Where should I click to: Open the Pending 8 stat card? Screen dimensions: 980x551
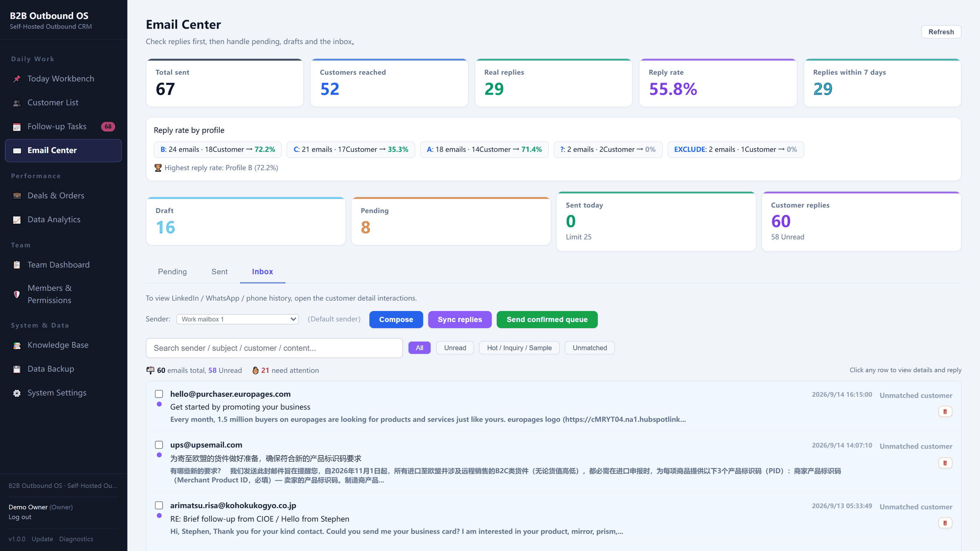(x=451, y=221)
